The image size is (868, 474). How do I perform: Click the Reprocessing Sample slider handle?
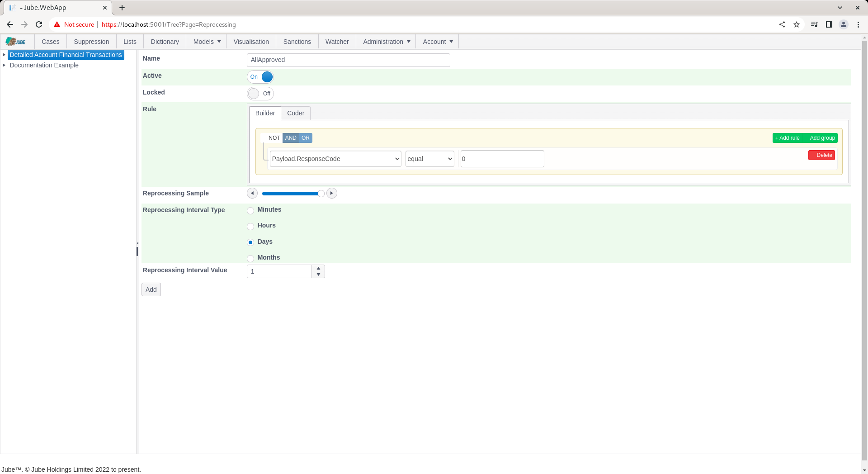click(321, 194)
